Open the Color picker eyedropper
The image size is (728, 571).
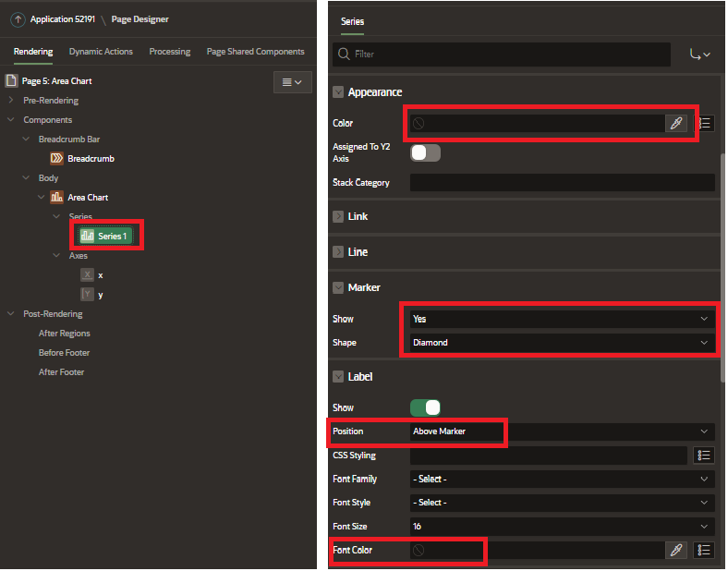[676, 123]
